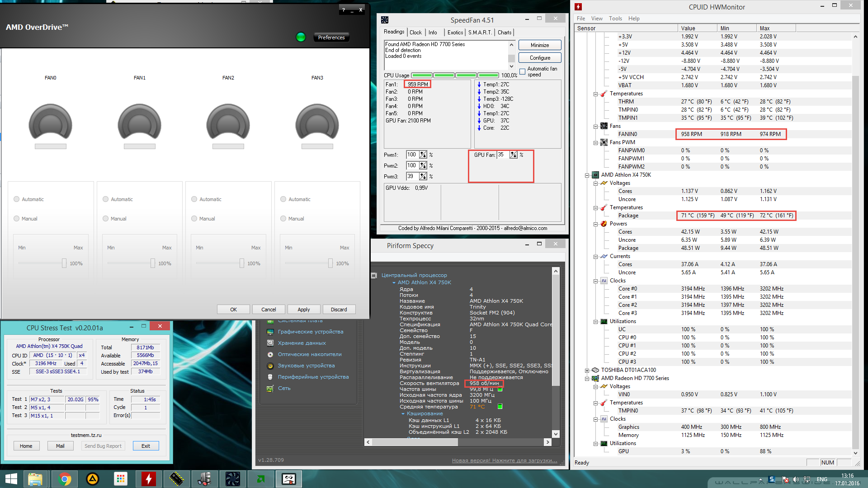The height and width of the screenshot is (488, 868).
Task: Click the CPU Stress Test chip taskbar icon
Action: pos(176,479)
